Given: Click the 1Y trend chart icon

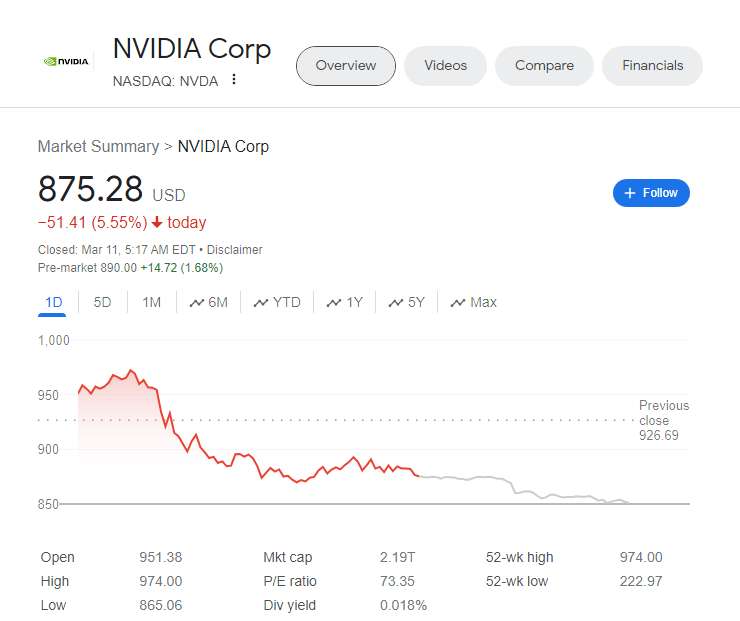Looking at the screenshot, I should pyautogui.click(x=334, y=303).
